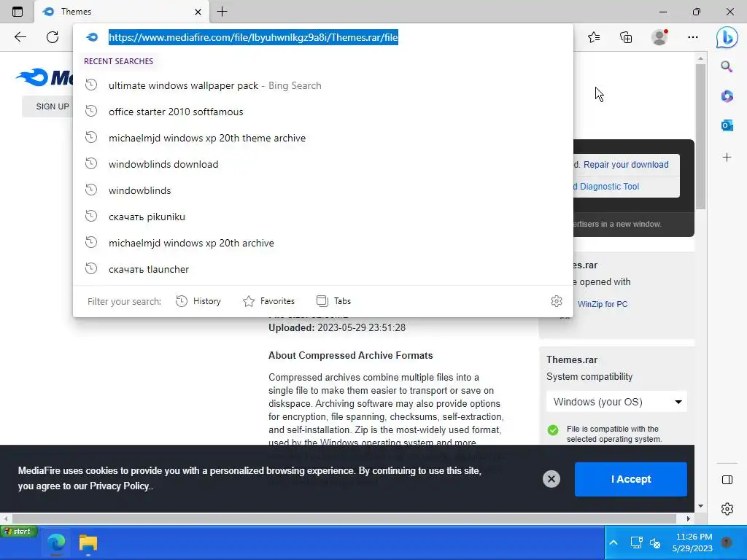Open Microsoft Edge taskbar icon
Image resolution: width=747 pixels, height=560 pixels.
click(x=56, y=542)
